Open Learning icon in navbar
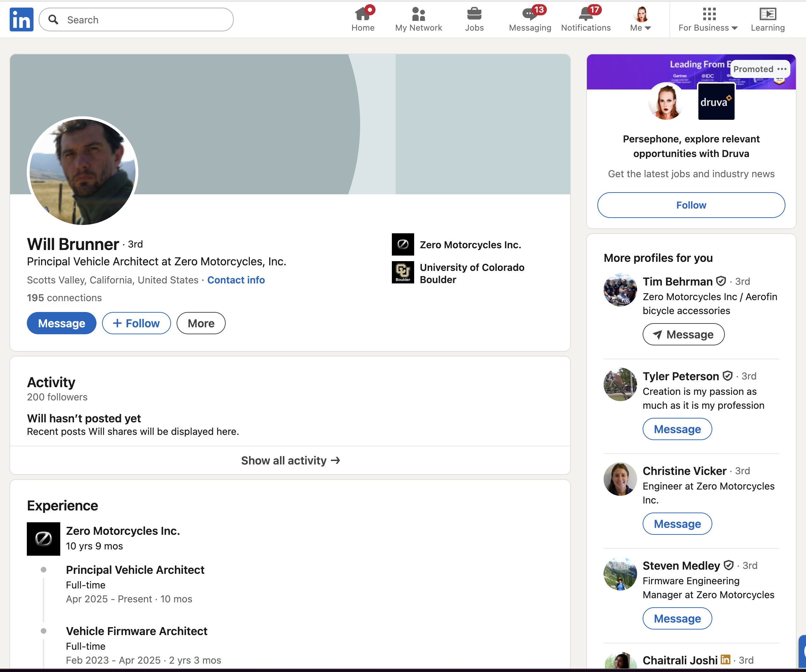This screenshot has width=806, height=672. coord(767,15)
